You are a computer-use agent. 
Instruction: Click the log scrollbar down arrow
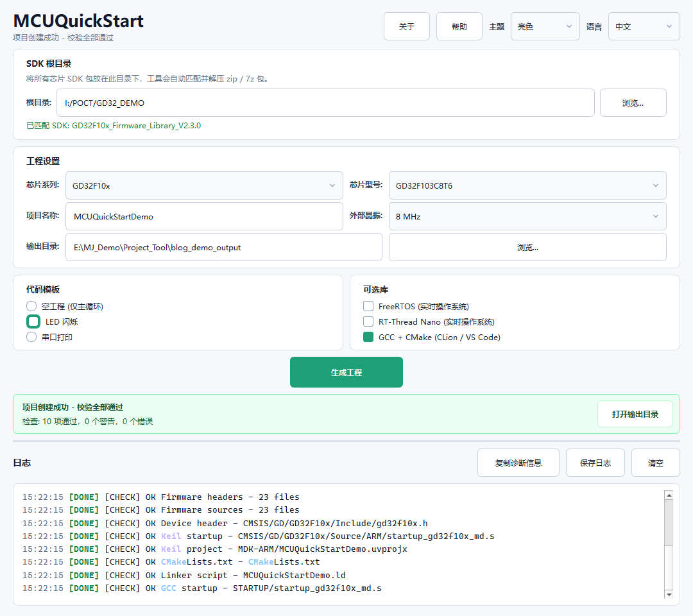669,594
